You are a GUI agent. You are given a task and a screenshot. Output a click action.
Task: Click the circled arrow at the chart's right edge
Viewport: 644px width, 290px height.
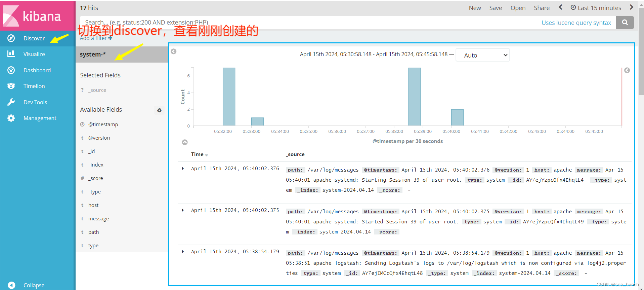tap(627, 70)
